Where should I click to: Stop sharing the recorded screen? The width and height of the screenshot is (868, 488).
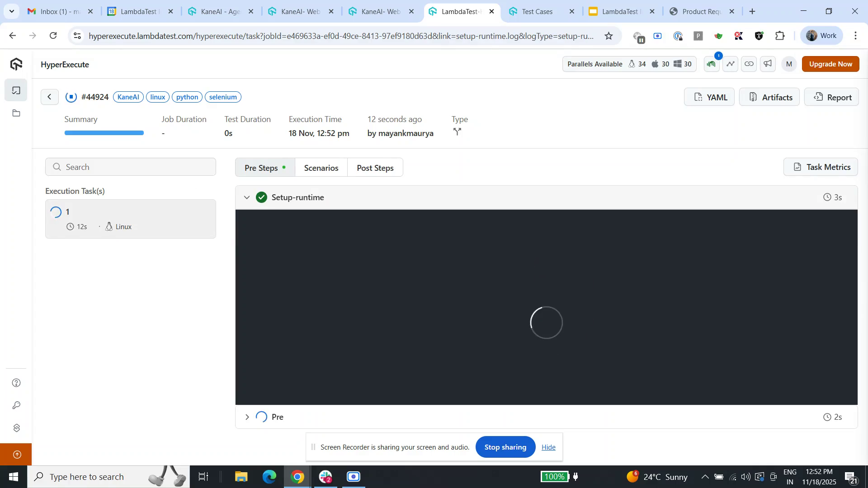point(505,447)
